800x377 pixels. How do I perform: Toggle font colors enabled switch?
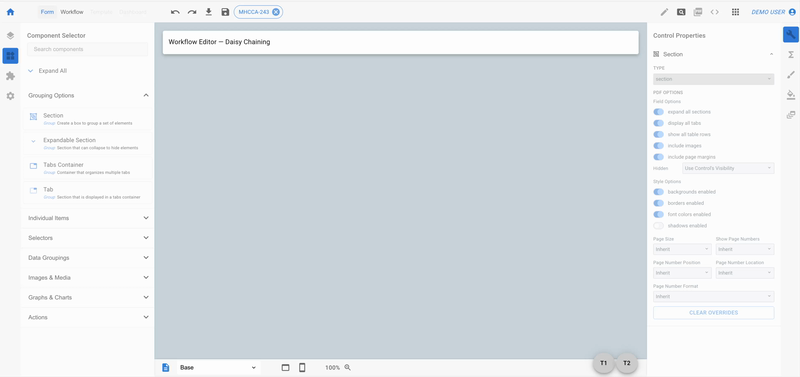tap(659, 214)
